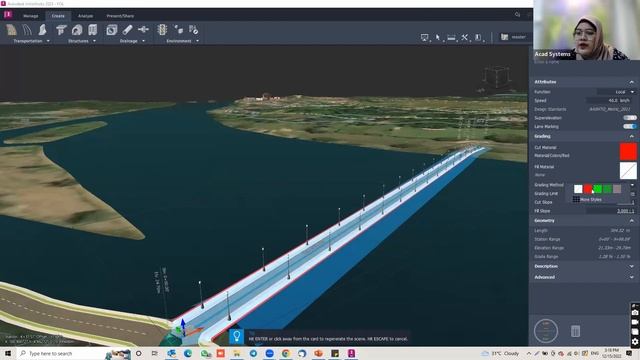This screenshot has width=640, height=360.
Task: Select the Culvert drainage tool
Action: click(x=111, y=30)
